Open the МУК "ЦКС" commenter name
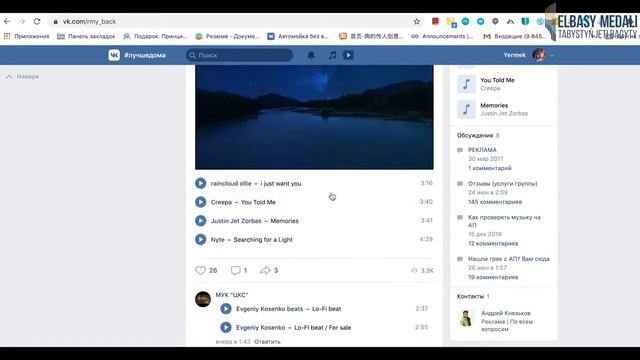This screenshot has width=640, height=360. (232, 295)
